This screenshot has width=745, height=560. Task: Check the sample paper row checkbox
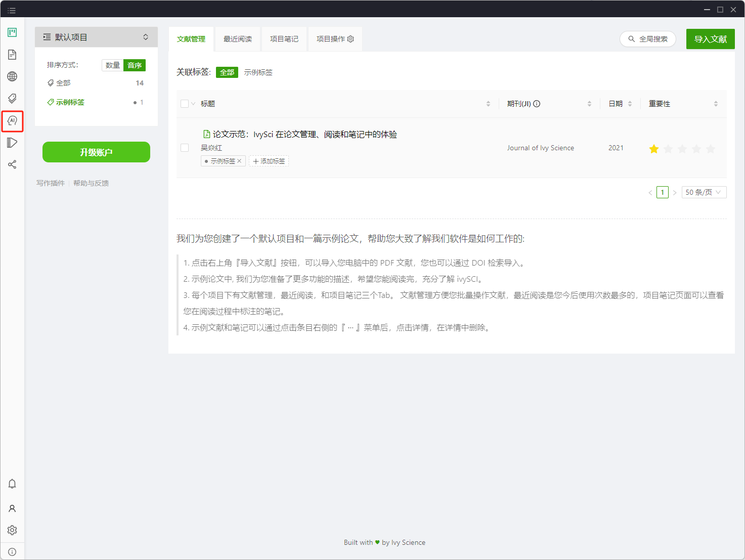[x=185, y=148]
